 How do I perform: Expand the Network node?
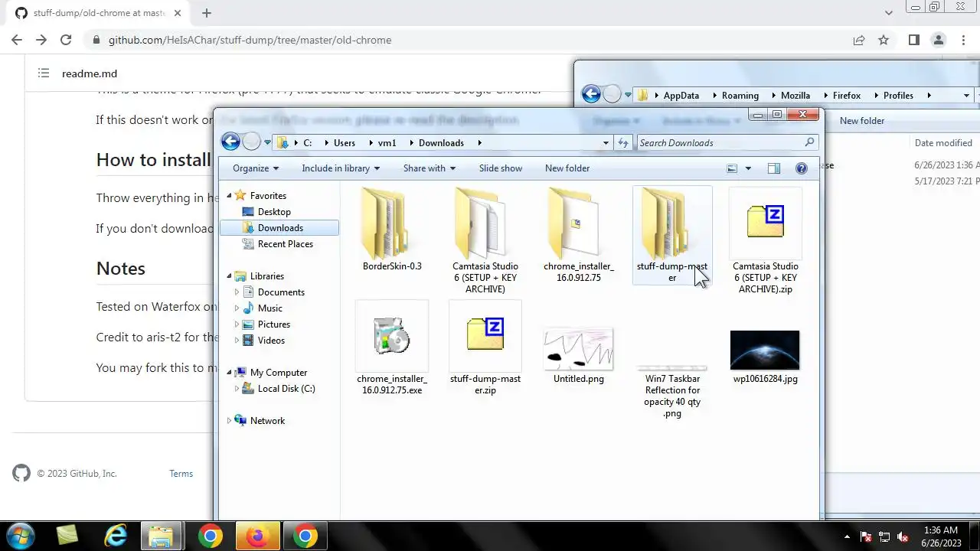click(x=229, y=421)
